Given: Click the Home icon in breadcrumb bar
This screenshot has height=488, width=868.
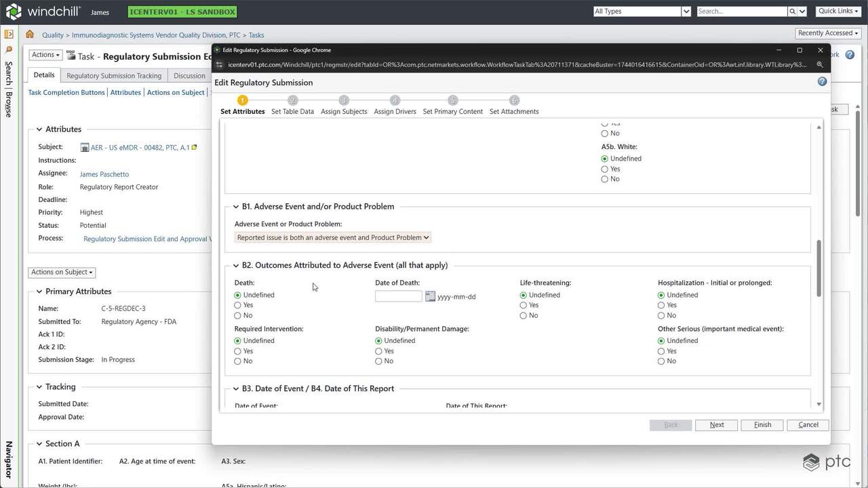Looking at the screenshot, I should tap(30, 35).
